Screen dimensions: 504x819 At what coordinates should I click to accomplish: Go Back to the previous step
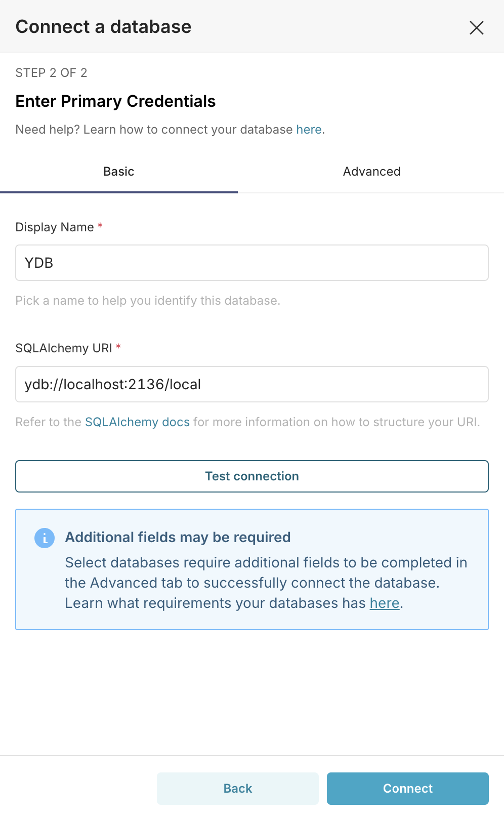click(x=238, y=789)
